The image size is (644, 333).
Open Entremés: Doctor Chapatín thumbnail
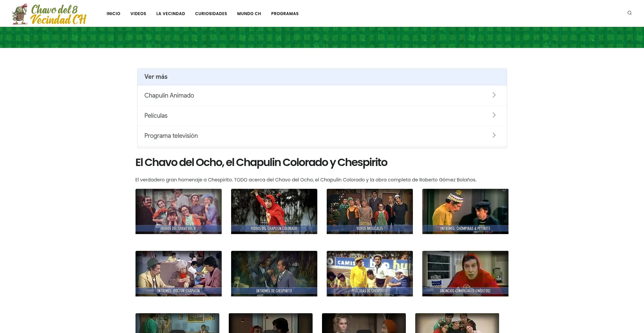(178, 274)
